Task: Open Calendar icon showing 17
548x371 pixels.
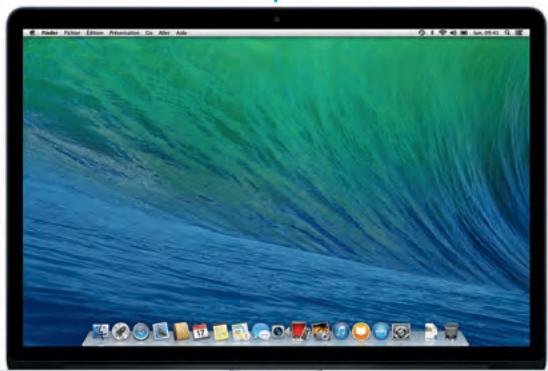Action: point(201,331)
